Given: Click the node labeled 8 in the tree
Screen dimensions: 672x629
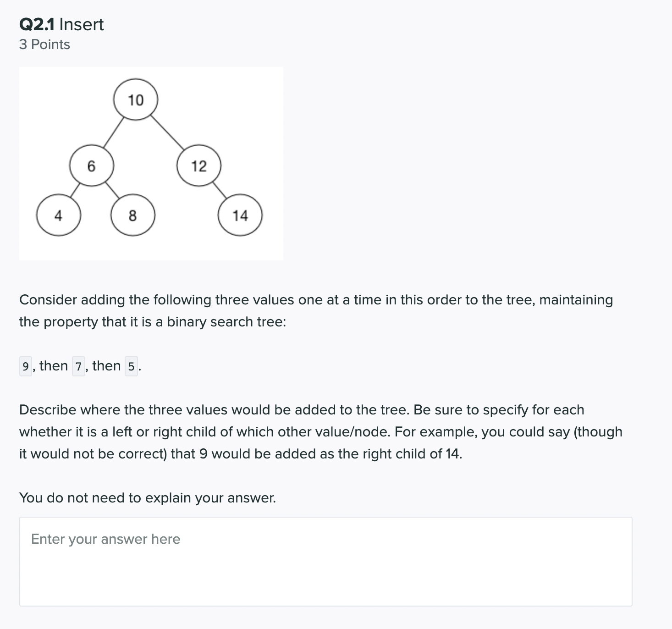Looking at the screenshot, I should point(133,215).
